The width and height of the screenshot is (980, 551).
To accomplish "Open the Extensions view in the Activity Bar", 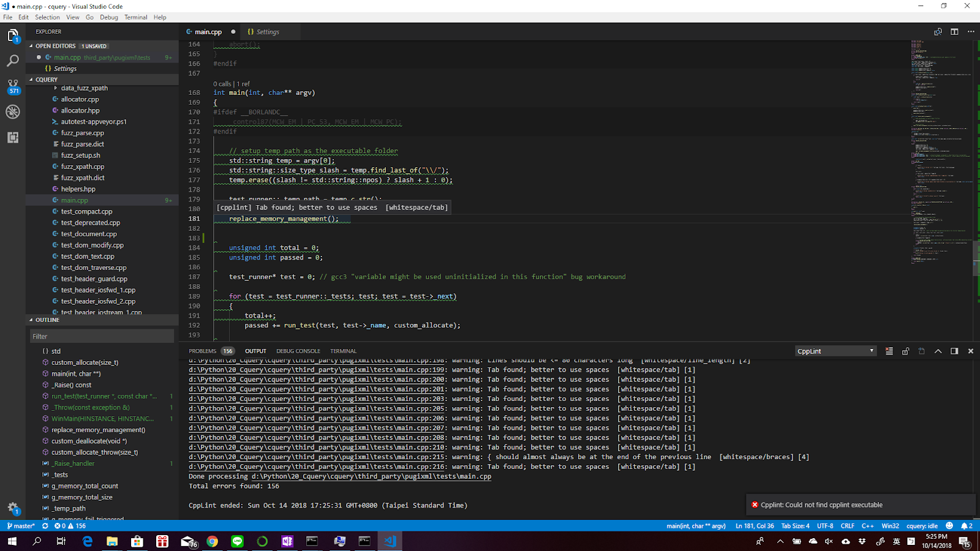I will pos(12,138).
